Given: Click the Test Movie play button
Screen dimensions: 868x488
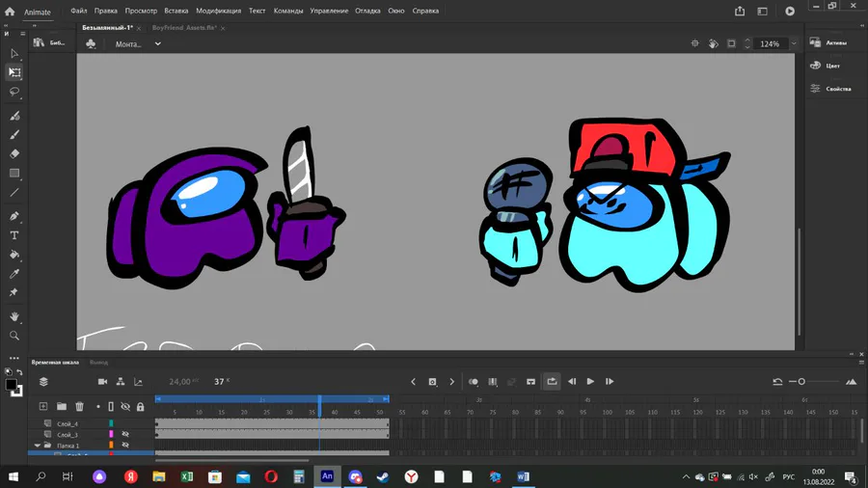Looking at the screenshot, I should point(790,11).
